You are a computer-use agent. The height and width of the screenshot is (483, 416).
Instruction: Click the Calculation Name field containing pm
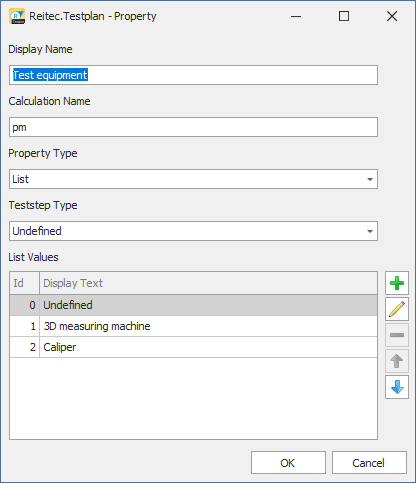(x=193, y=127)
